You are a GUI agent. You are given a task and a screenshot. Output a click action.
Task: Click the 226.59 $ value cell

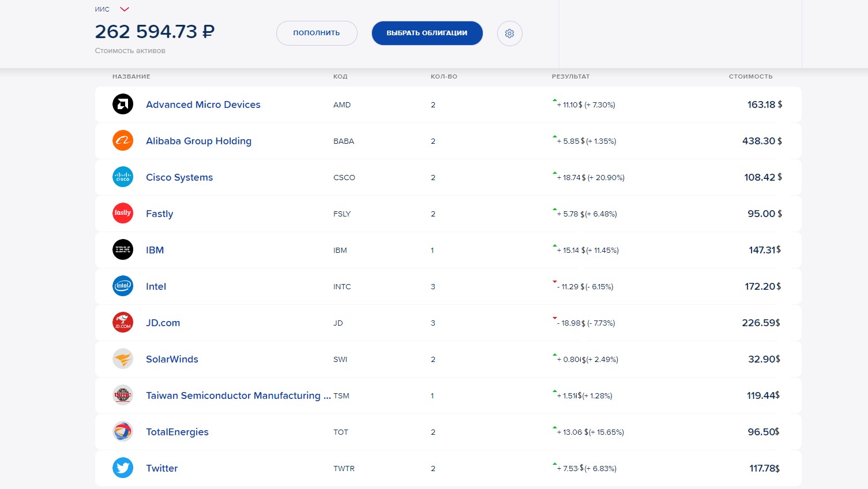tap(761, 323)
